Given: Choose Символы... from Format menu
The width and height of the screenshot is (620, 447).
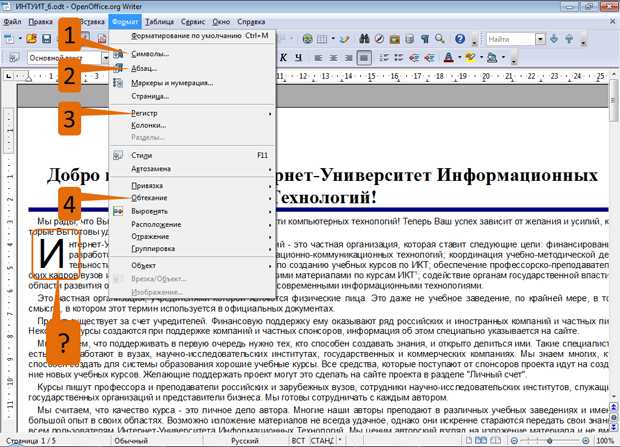Looking at the screenshot, I should point(192,54).
